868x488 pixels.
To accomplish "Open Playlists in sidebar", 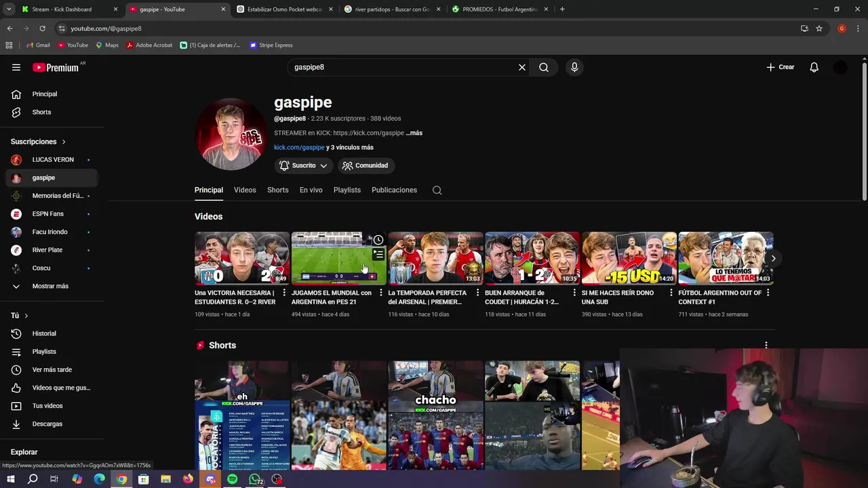I will (x=52, y=352).
